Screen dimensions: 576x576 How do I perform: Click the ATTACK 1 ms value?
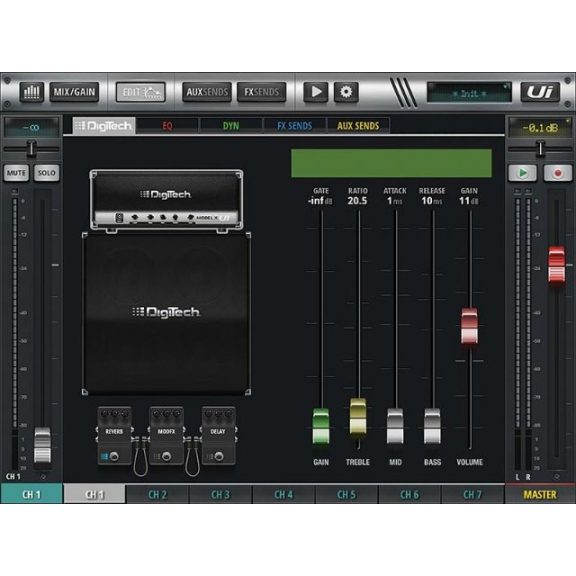pos(395,201)
